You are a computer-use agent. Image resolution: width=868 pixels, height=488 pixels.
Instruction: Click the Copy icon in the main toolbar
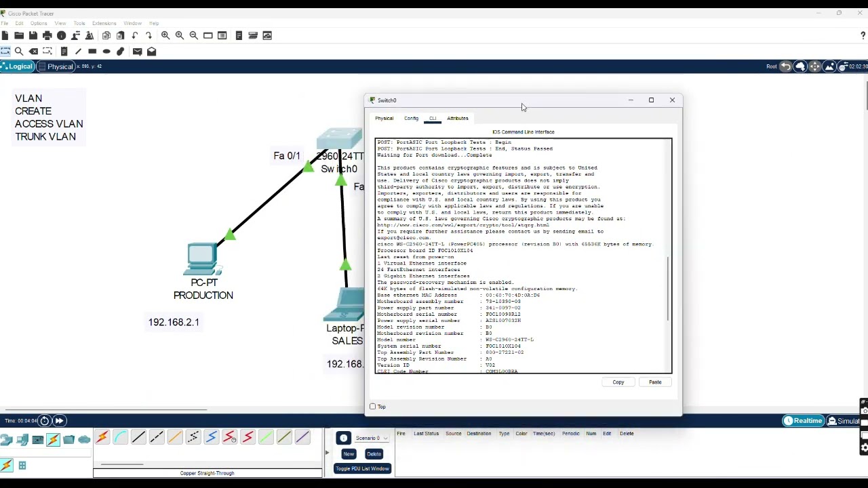(106, 35)
